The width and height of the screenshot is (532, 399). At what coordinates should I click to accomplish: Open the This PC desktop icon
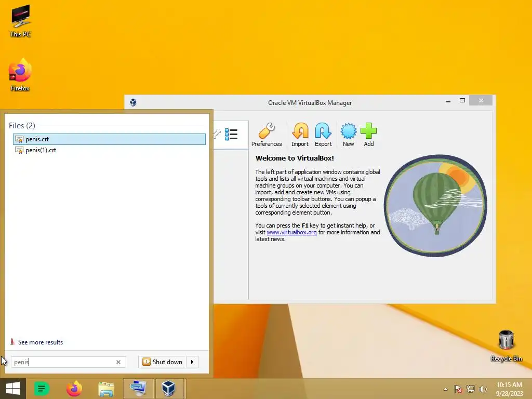(x=20, y=21)
